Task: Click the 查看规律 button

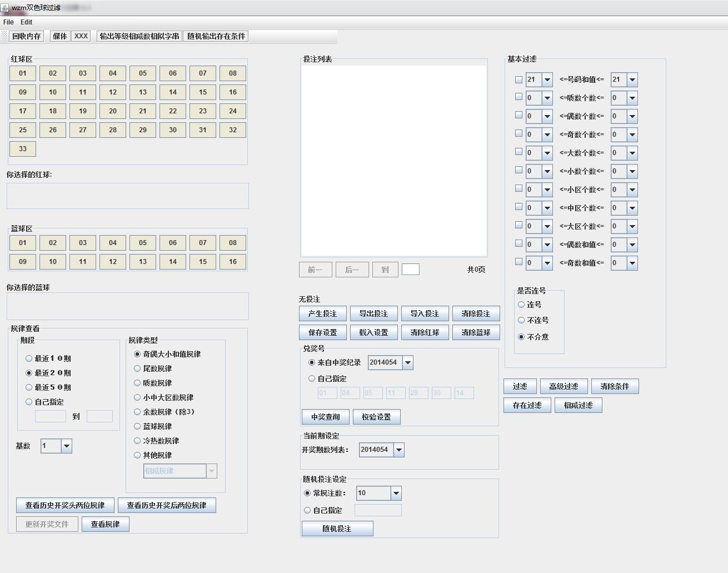Action: 106,524
